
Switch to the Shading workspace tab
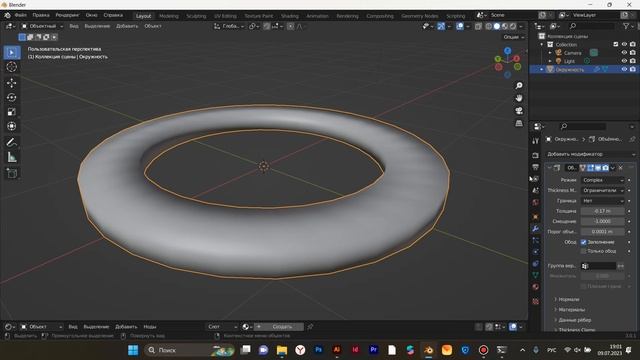coord(289,16)
